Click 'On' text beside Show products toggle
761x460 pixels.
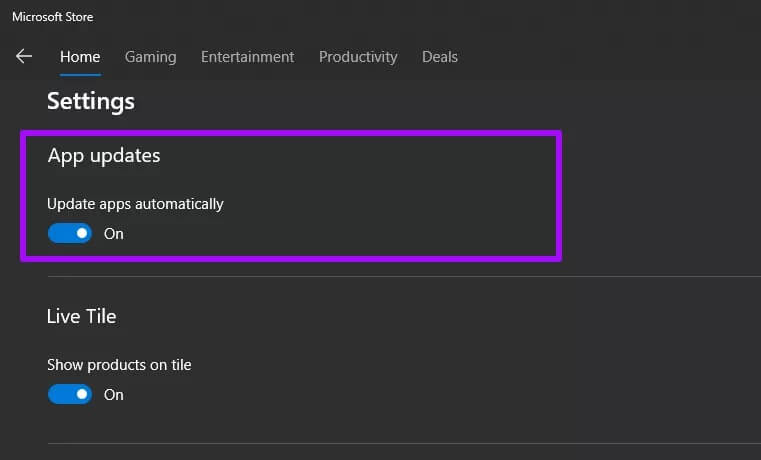[114, 395]
